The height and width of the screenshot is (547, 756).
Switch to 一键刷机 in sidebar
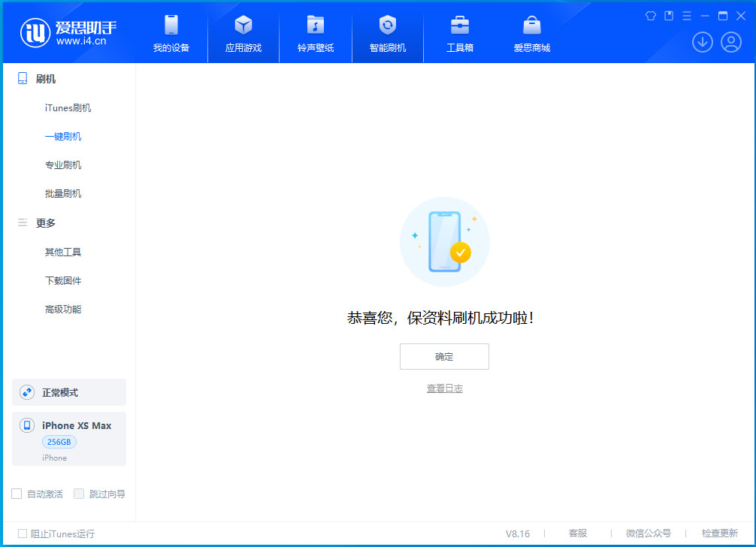(62, 136)
